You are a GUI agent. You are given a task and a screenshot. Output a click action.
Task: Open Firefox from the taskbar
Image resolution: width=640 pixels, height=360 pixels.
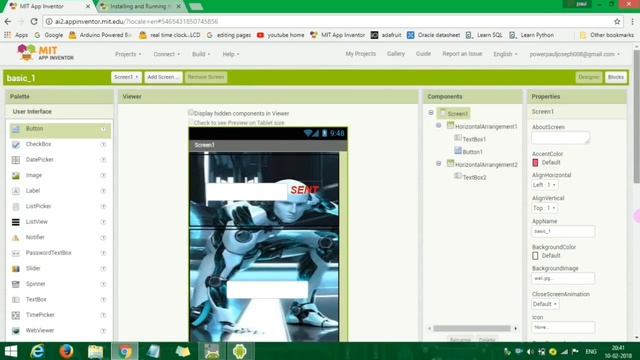pos(66,351)
